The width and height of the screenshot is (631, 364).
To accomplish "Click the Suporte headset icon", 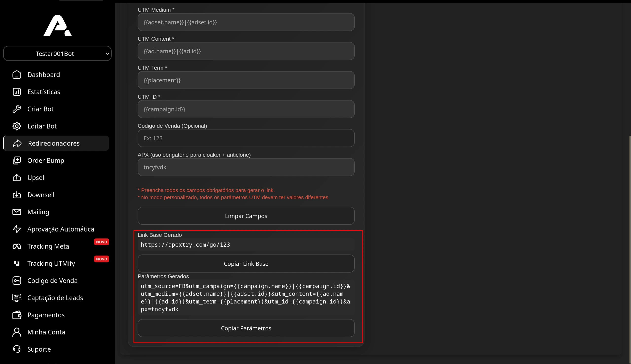I will [x=17, y=349].
